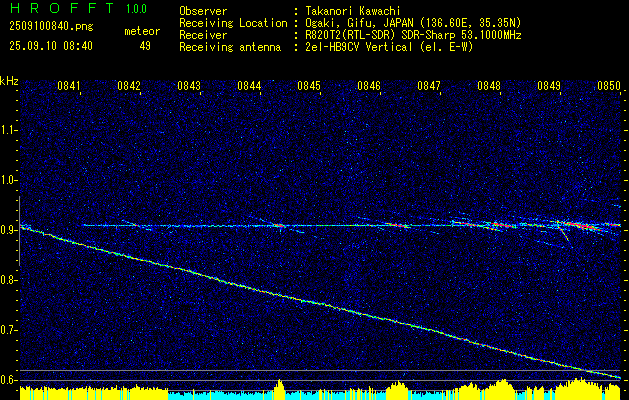
Task: Click the 0843 time marker
Action: coord(189,85)
